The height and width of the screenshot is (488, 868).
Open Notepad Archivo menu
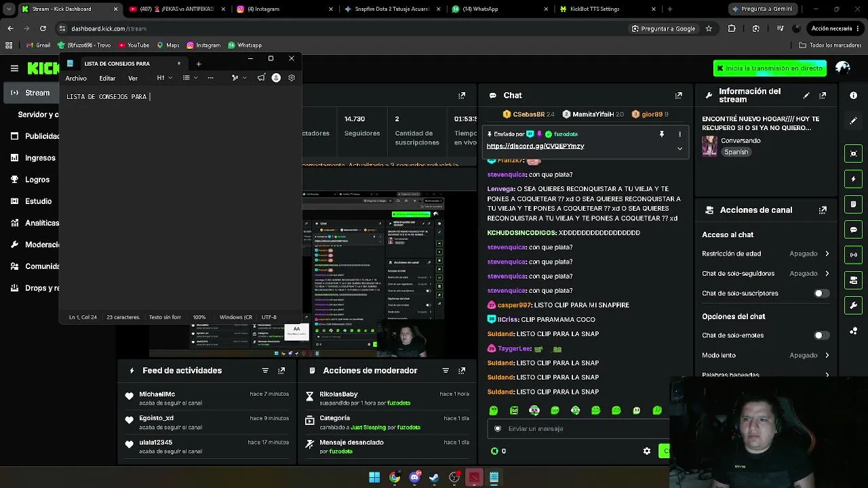pos(76,78)
